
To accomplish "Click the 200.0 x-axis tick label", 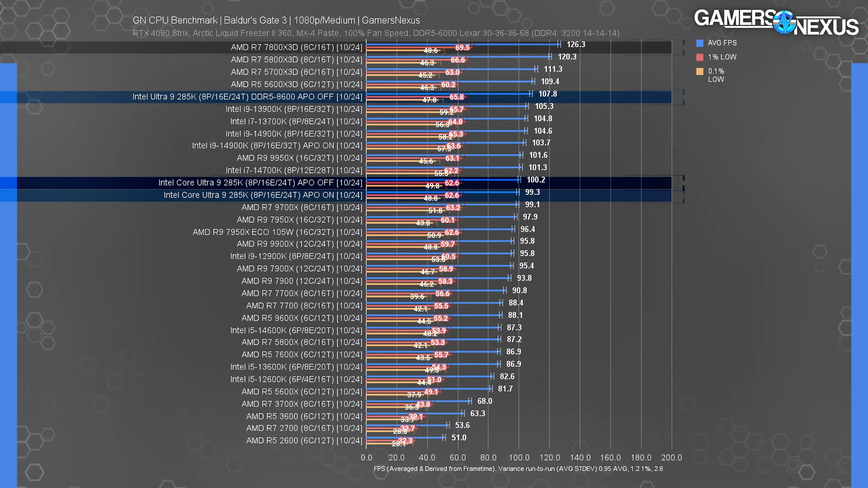I will coord(671,458).
